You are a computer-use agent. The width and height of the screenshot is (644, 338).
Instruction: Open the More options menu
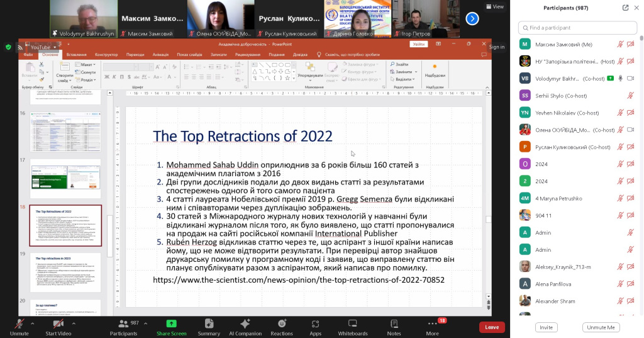click(433, 328)
